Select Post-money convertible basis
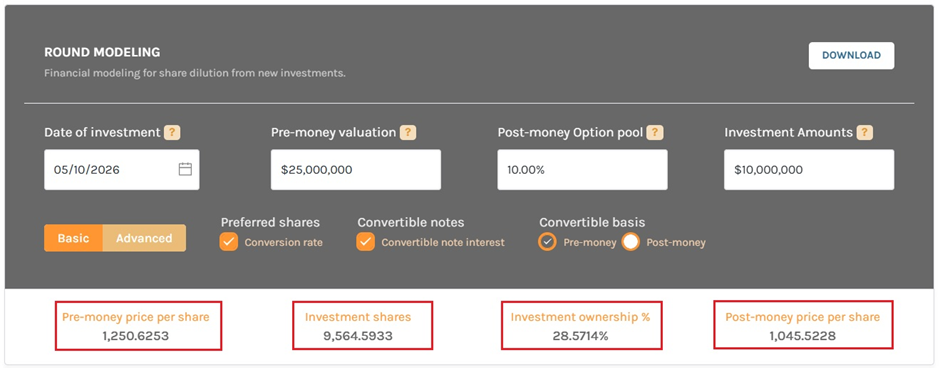The height and width of the screenshot is (368, 940). click(x=631, y=242)
